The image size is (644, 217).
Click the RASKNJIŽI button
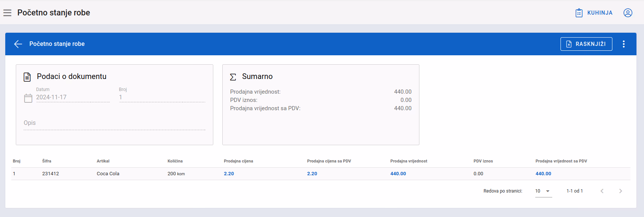[x=586, y=44]
